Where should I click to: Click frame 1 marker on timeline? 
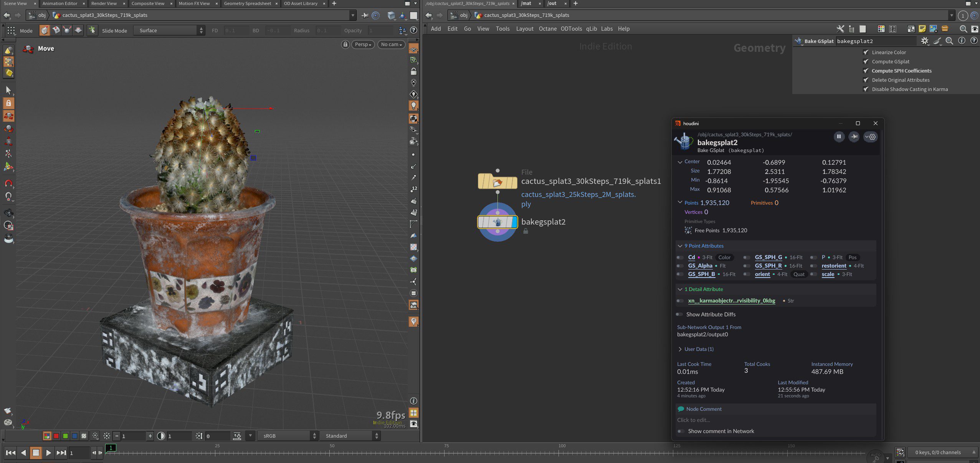[111, 448]
